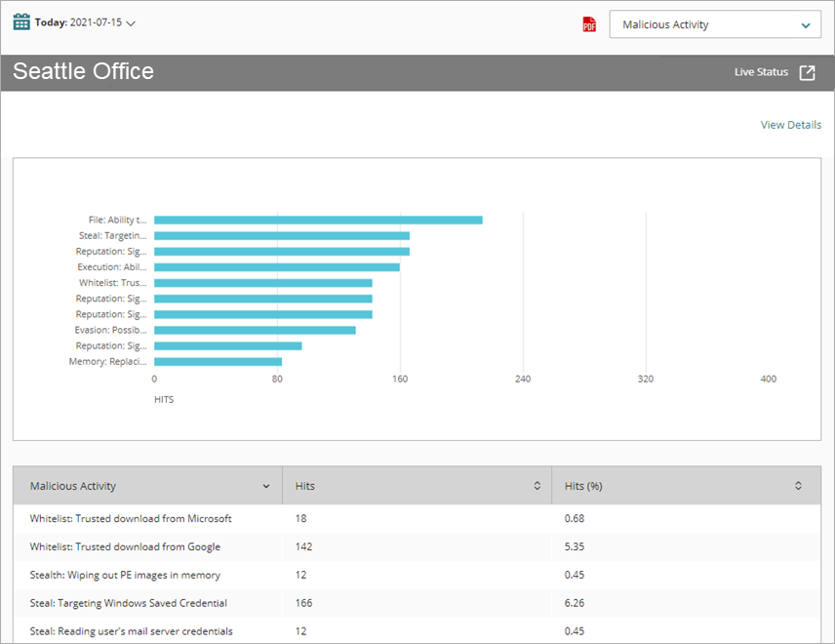Click the Hits value 166 cell
Screen dimensions: 835x644
tap(303, 603)
